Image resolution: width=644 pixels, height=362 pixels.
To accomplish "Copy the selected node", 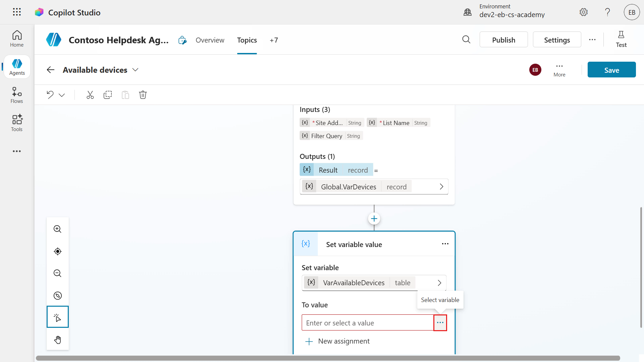I will 108,95.
